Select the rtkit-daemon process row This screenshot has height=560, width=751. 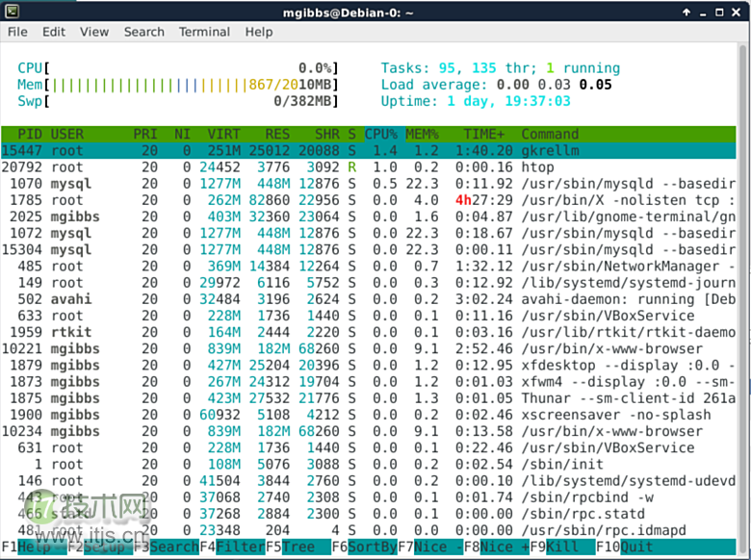369,332
